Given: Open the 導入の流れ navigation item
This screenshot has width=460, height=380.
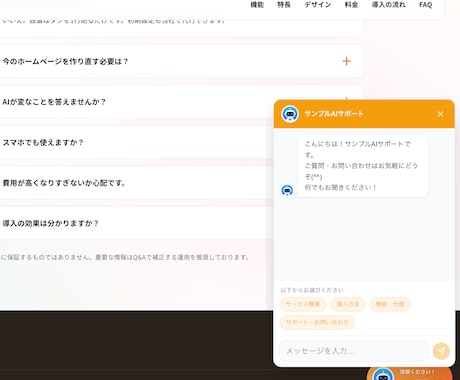Looking at the screenshot, I should tap(389, 5).
